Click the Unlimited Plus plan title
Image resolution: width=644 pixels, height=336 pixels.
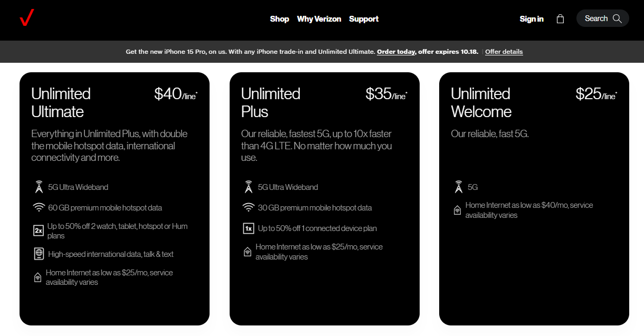coord(271,103)
